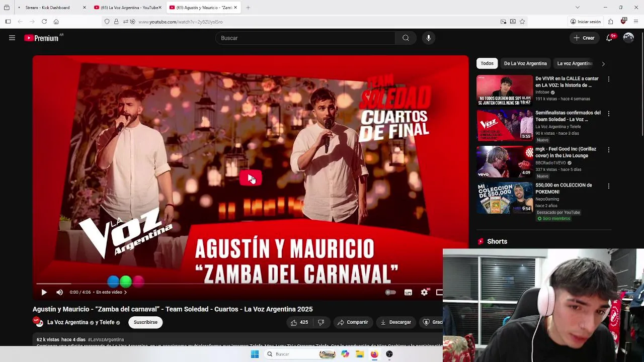List all tabs dropdown arrow
The height and width of the screenshot is (362, 644).
[x=577, y=8]
